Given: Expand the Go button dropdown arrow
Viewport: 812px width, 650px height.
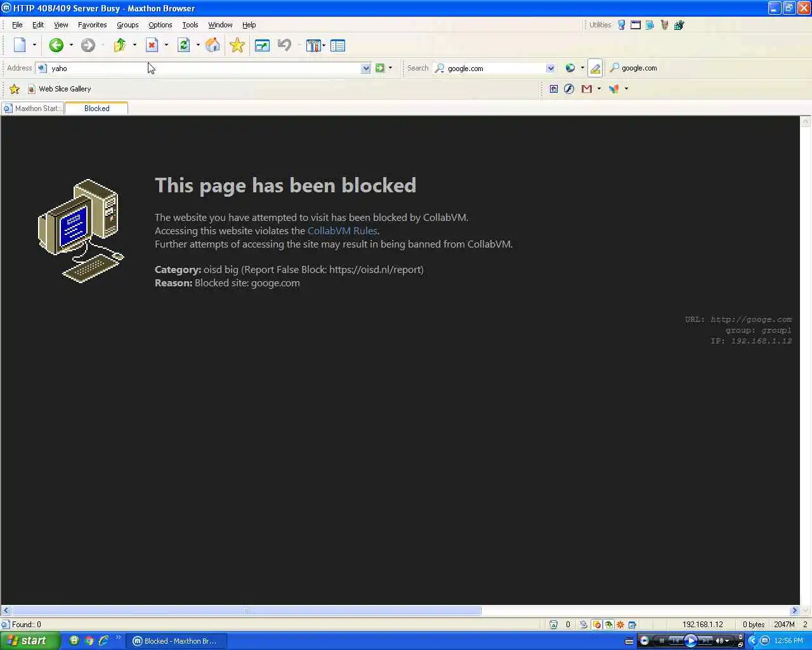Looking at the screenshot, I should click(390, 68).
